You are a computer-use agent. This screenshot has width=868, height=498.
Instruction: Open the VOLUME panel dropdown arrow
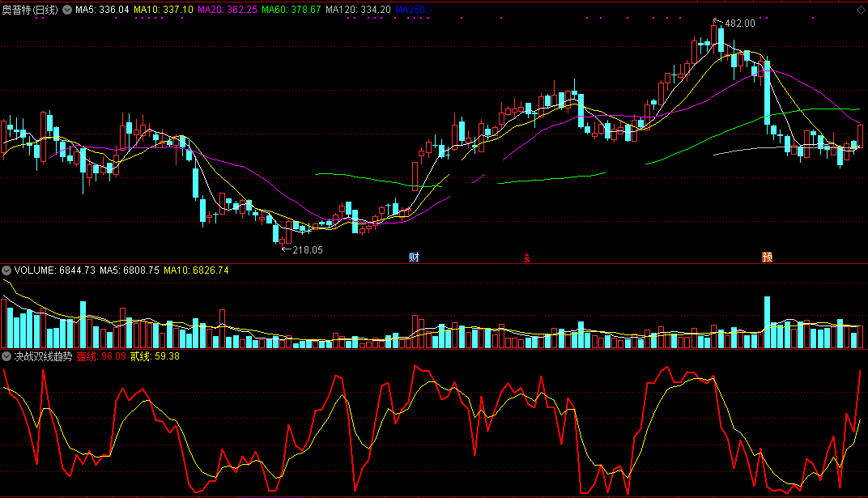pos(6,270)
